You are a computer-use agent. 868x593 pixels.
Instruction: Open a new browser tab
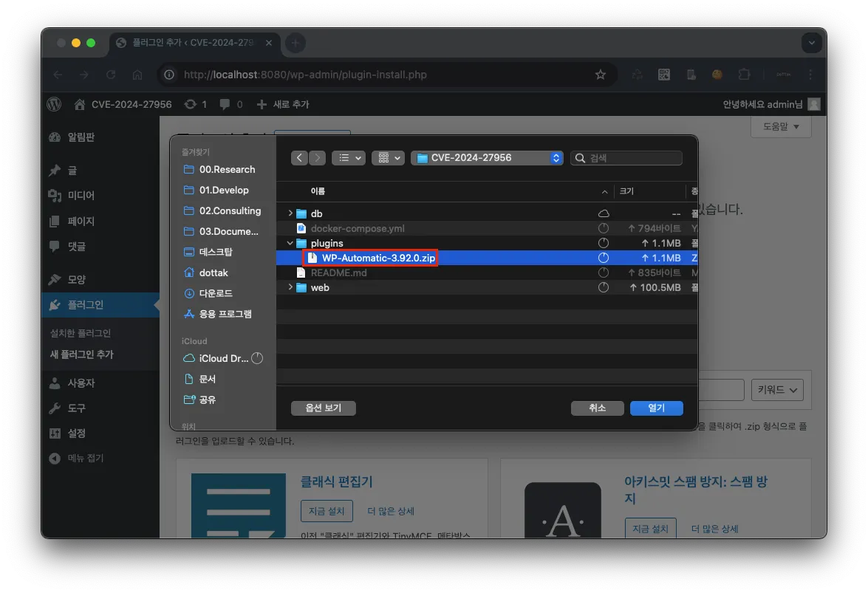pyautogui.click(x=295, y=43)
